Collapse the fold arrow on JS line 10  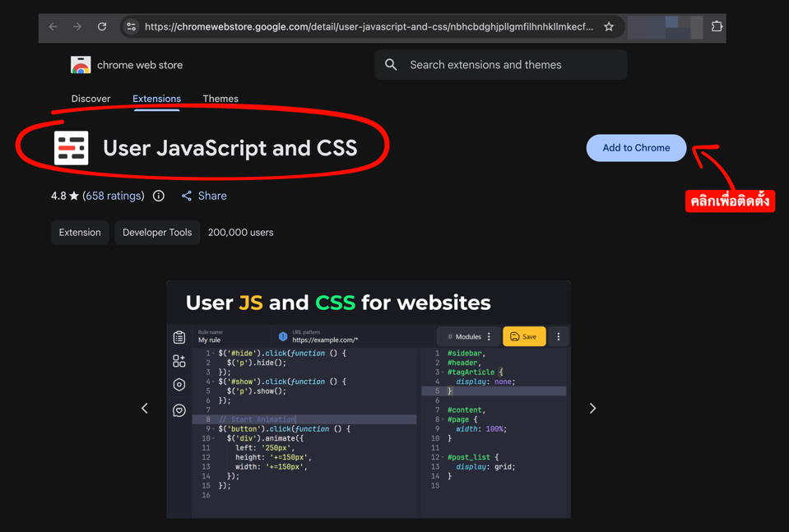[213, 438]
